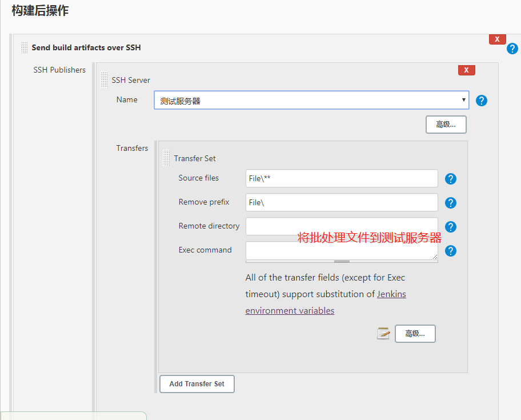Show help for Remove prefix field
Image resolution: width=521 pixels, height=420 pixels.
(451, 203)
